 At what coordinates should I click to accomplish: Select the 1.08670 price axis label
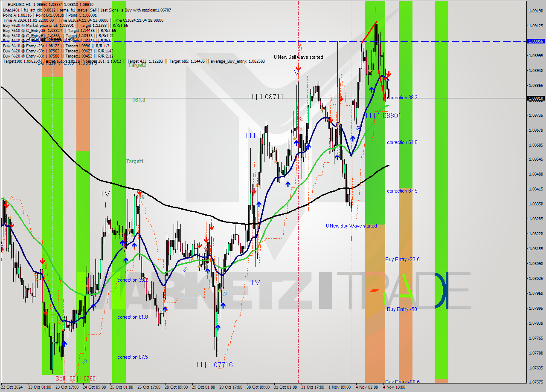pos(536,130)
